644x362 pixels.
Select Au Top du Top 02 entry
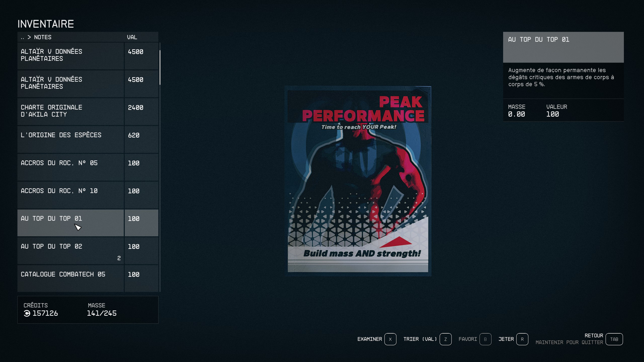[70, 251]
